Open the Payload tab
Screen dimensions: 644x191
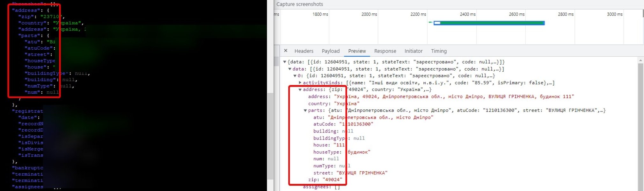pyautogui.click(x=331, y=51)
